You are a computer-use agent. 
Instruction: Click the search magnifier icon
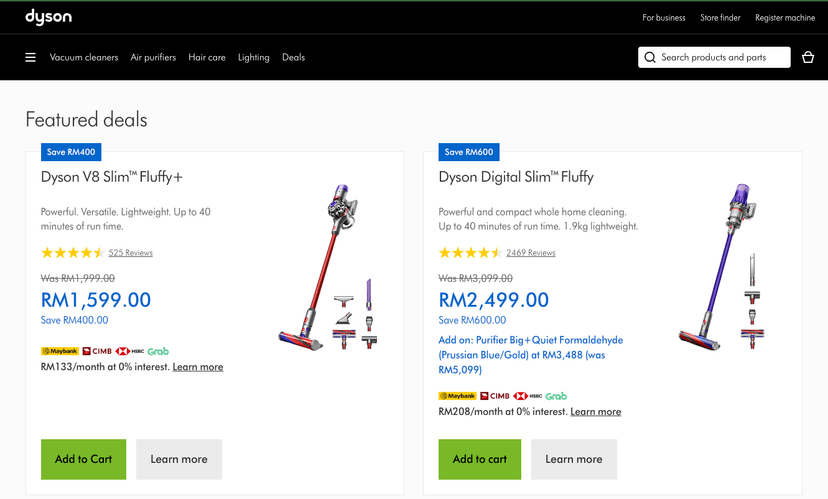pos(650,57)
